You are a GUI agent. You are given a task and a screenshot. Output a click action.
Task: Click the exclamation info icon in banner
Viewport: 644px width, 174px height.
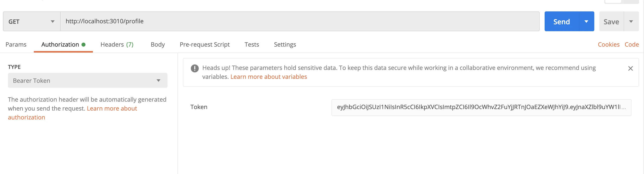195,68
